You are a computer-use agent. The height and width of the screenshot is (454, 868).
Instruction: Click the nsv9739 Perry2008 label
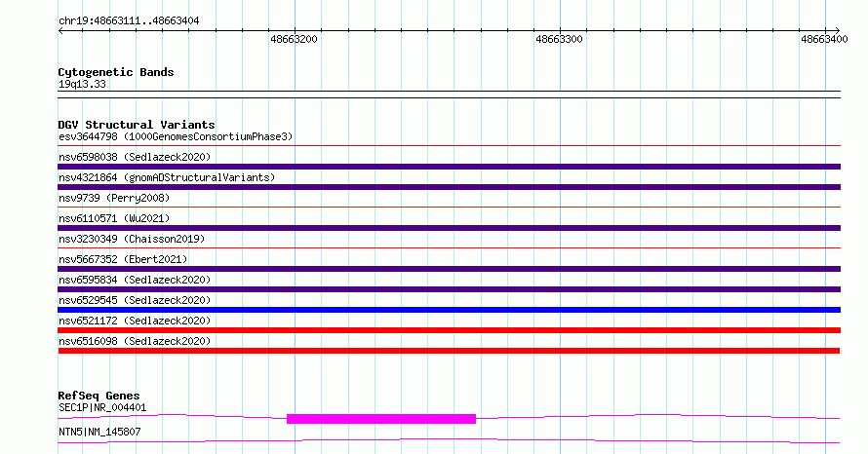coord(114,198)
